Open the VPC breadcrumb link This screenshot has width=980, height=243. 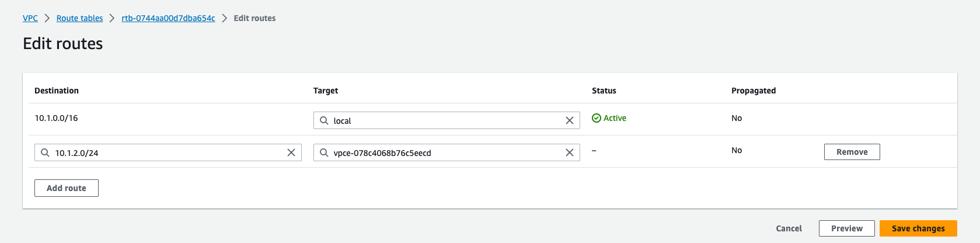(x=30, y=18)
